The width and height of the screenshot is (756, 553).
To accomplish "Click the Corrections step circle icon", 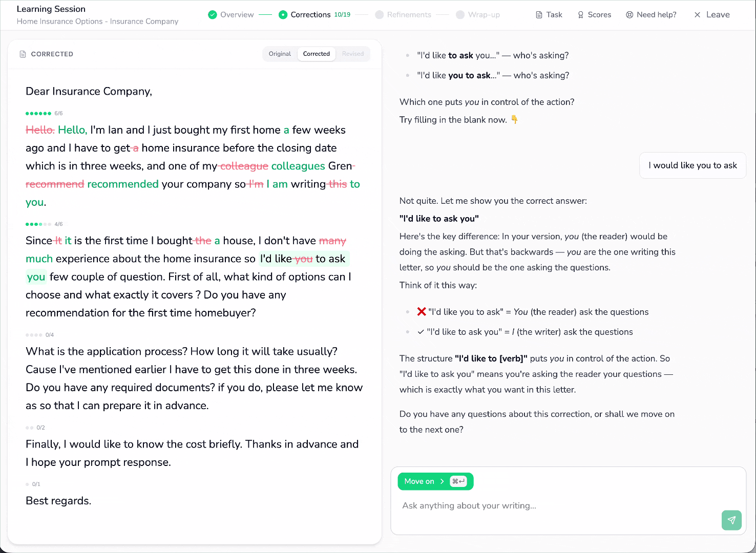I will (x=283, y=15).
